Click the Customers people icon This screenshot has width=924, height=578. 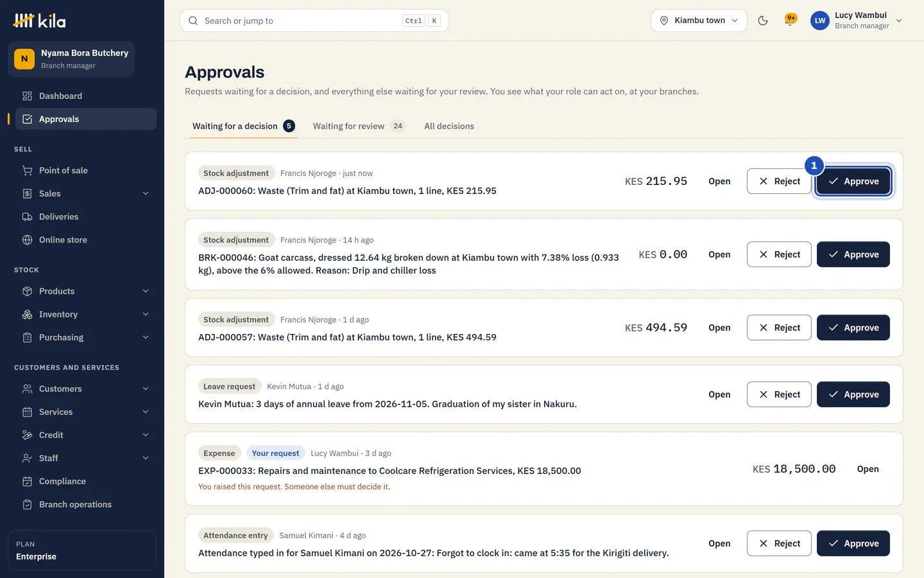tap(27, 389)
